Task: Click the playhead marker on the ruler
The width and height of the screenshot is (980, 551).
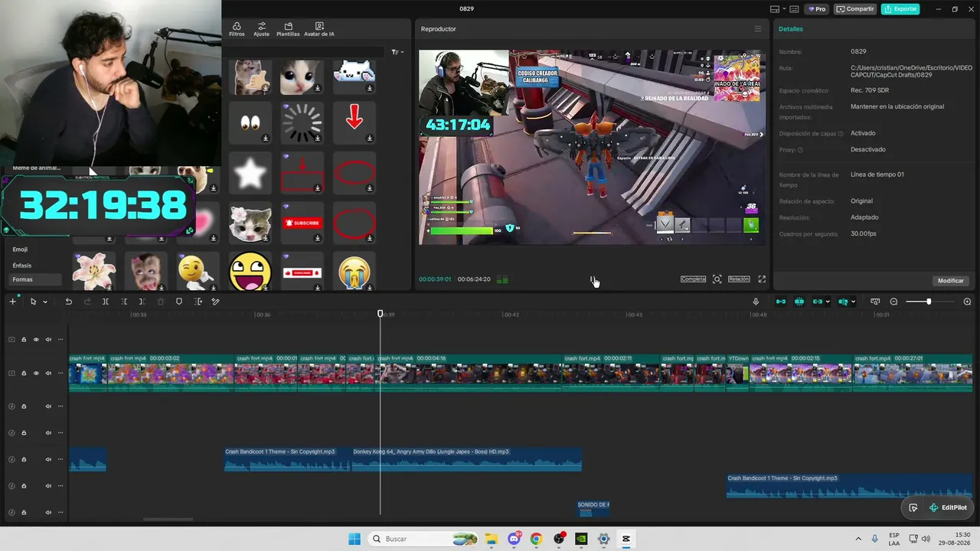Action: click(x=381, y=314)
